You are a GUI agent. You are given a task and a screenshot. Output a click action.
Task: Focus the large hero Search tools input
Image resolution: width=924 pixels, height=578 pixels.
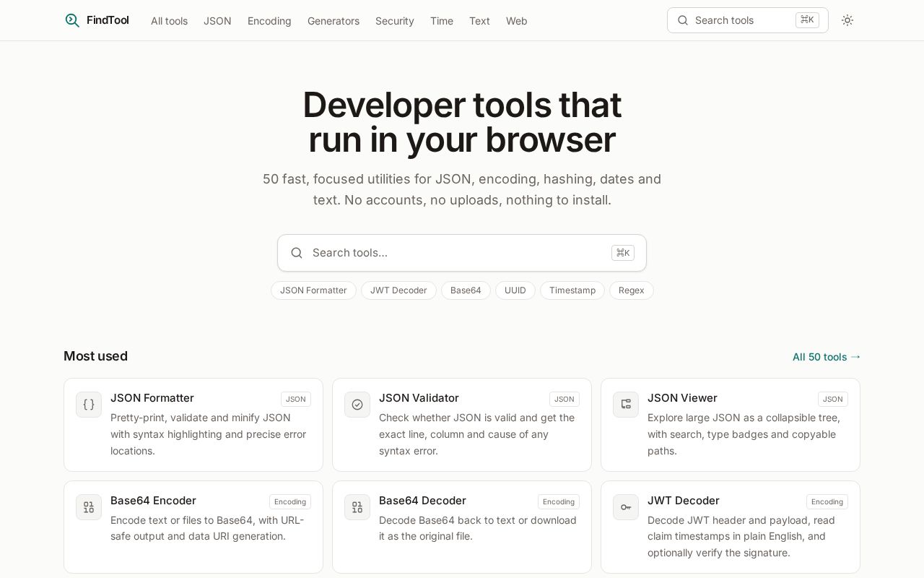(462, 253)
